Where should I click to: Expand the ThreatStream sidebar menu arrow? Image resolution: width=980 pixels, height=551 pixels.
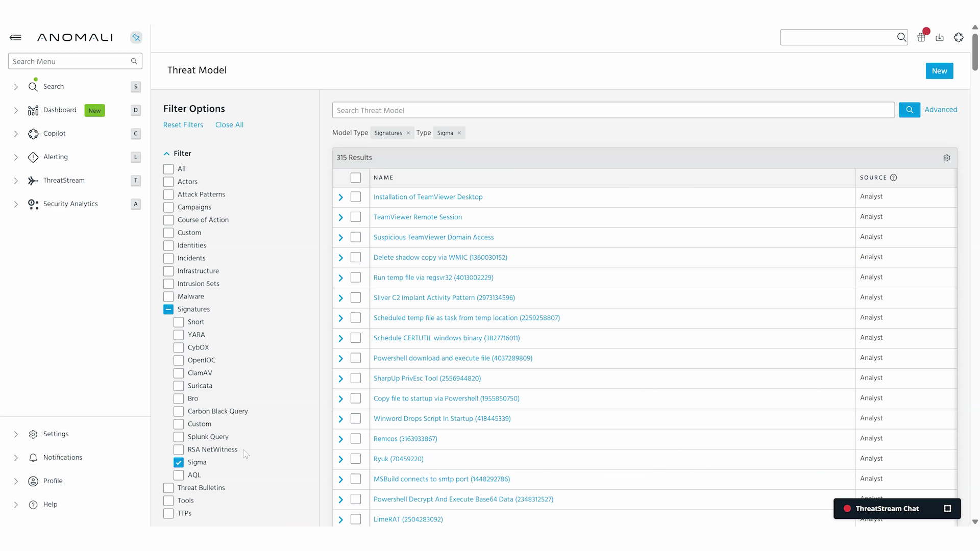point(16,181)
